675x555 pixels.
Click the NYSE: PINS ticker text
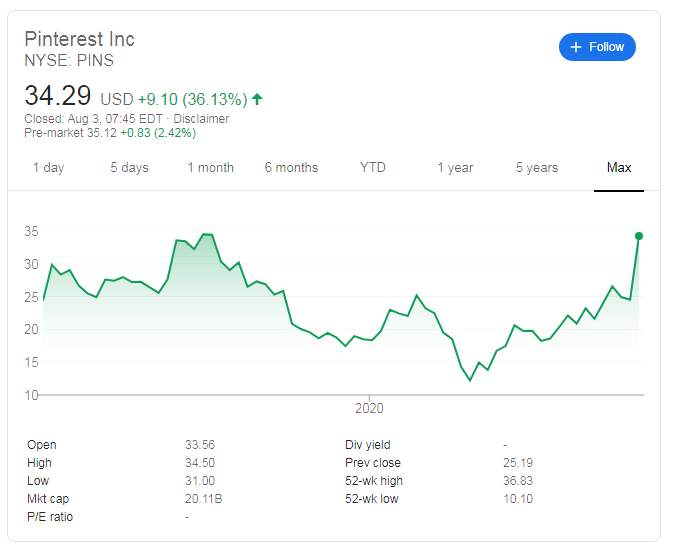69,60
